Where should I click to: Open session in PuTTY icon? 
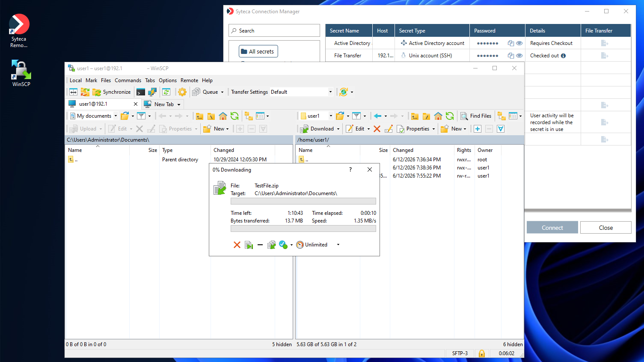(x=152, y=92)
